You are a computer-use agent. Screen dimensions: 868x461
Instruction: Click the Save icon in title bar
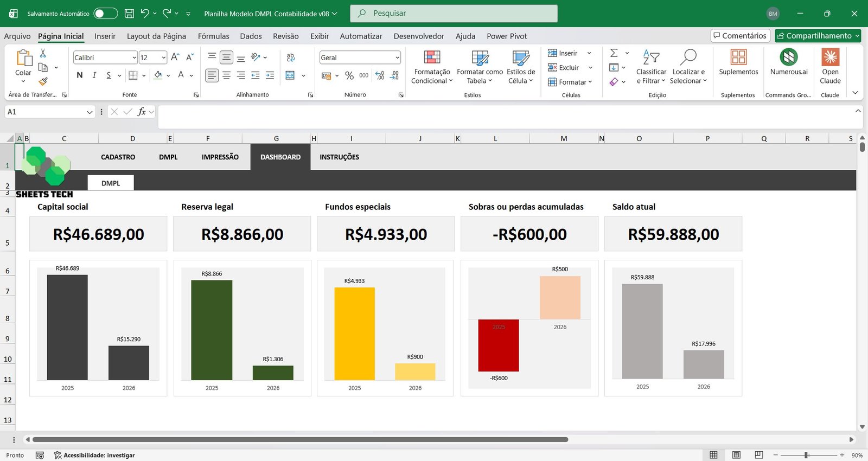coord(129,14)
